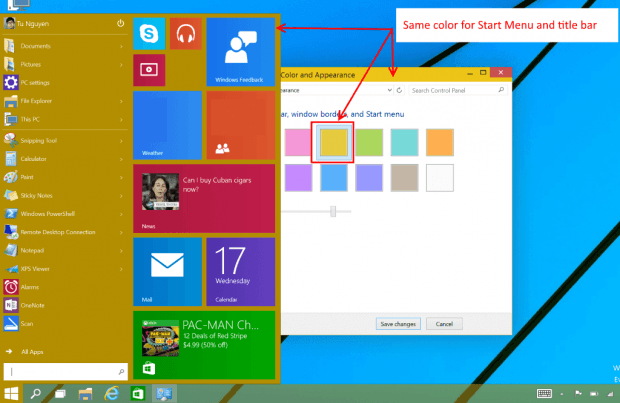Click the Save changes button
The width and height of the screenshot is (620, 403).
tap(398, 324)
